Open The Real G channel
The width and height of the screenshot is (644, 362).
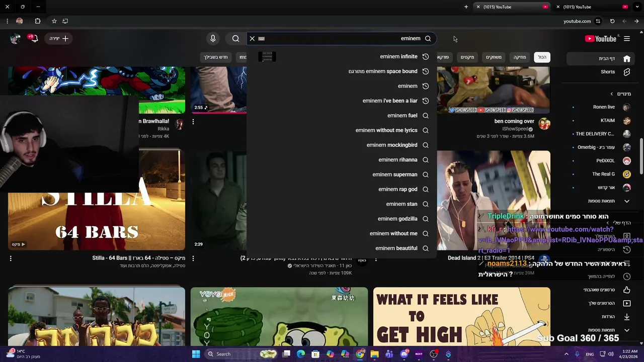602,174
